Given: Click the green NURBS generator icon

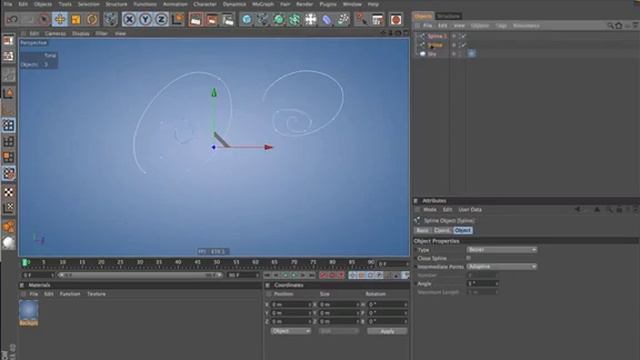Looking at the screenshot, I should tap(278, 19).
